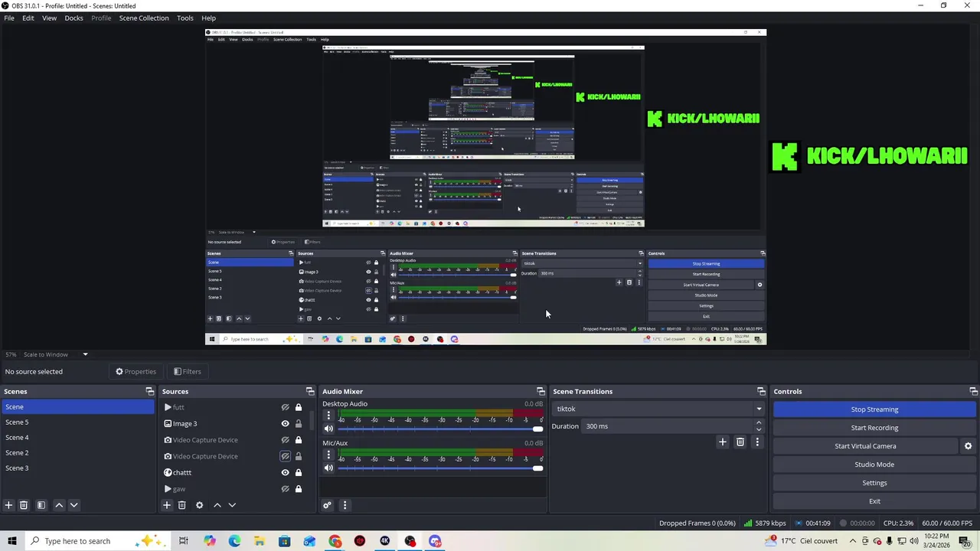This screenshot has width=980, height=551.
Task: Open the Help menu
Action: (x=208, y=18)
